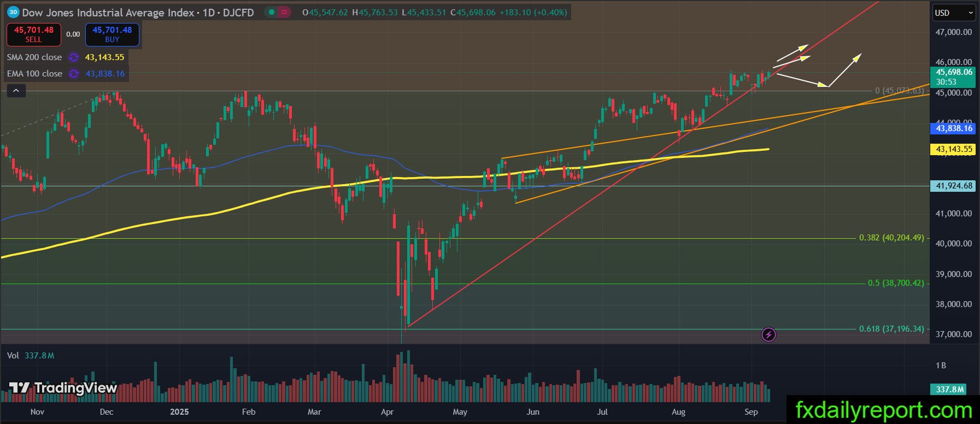The image size is (980, 424).
Task: Click the Close value C45,698.06 in the header
Action: [473, 12]
